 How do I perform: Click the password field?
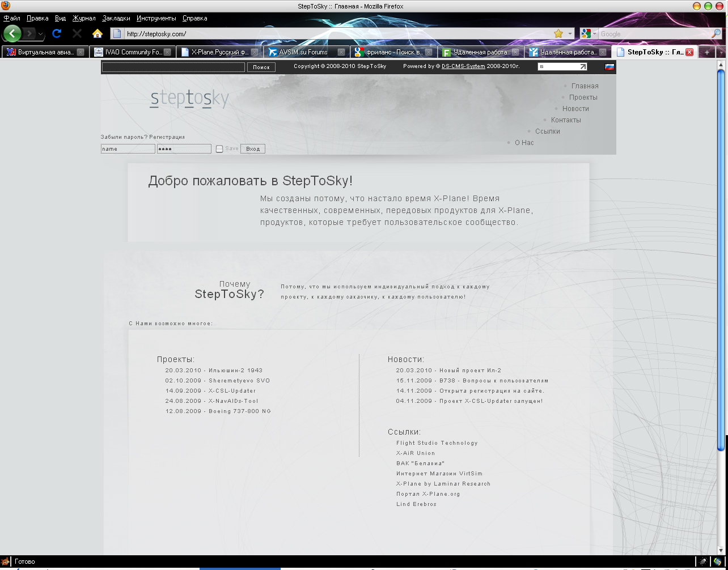tap(184, 149)
